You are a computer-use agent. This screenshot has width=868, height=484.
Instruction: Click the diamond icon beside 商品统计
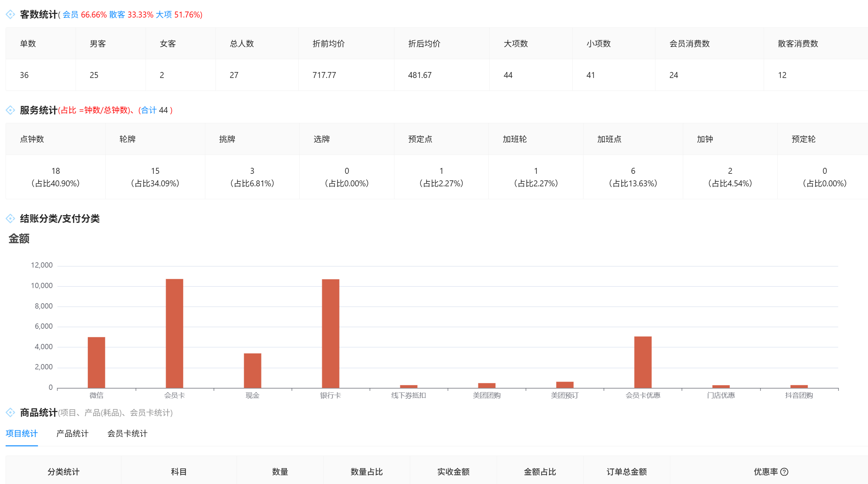11,412
